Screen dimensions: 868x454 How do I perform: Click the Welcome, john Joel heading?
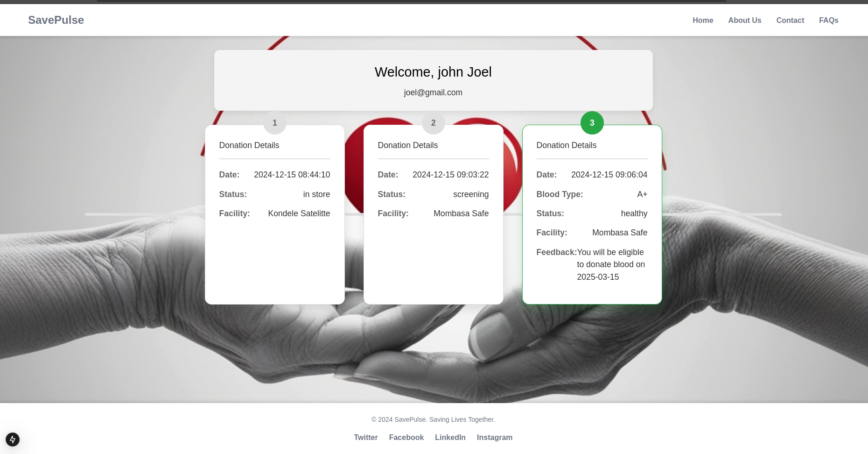pyautogui.click(x=433, y=72)
